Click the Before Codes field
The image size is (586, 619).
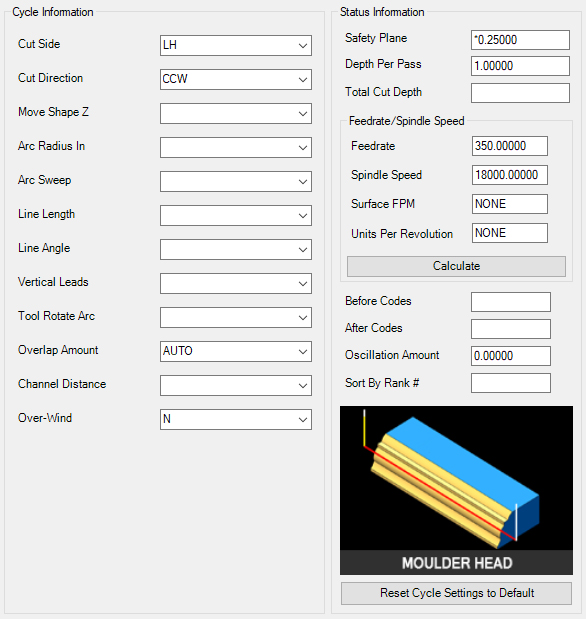click(511, 302)
